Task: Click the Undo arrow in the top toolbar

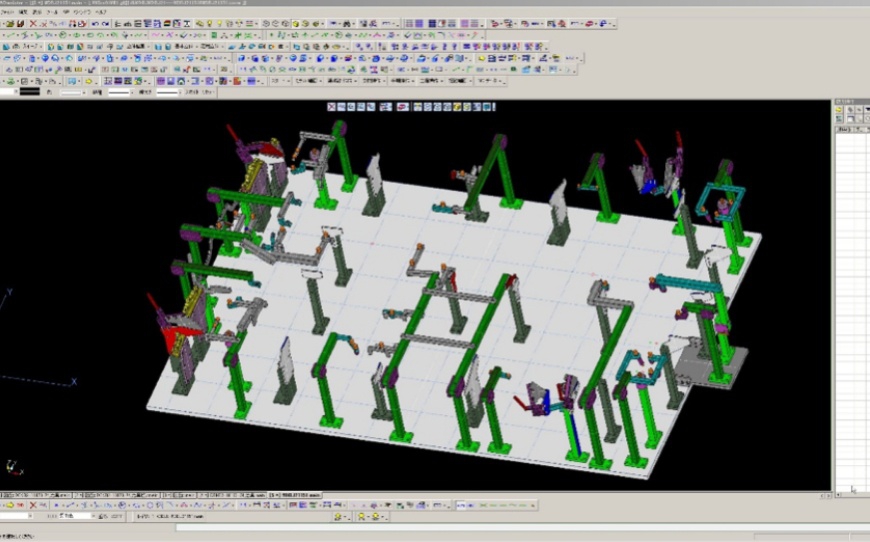Action: coord(94,23)
